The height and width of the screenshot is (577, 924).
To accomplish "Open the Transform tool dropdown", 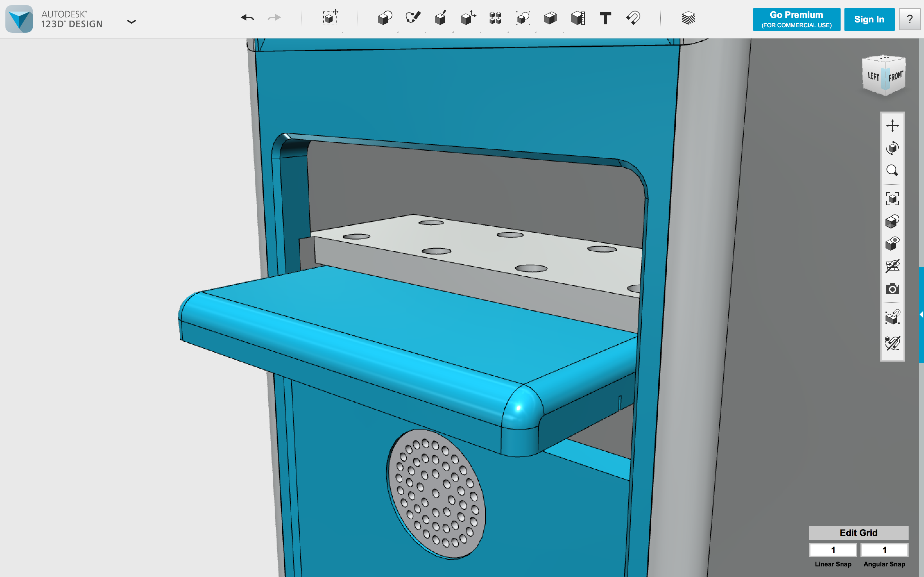I will point(330,18).
